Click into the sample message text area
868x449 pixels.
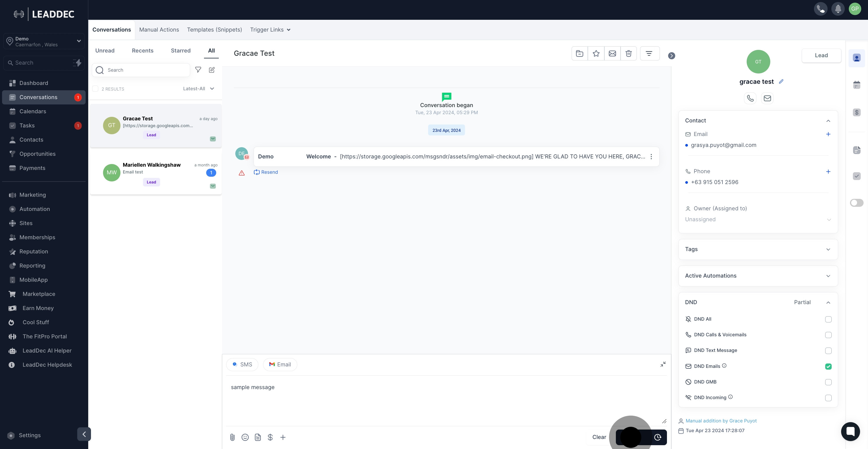(x=446, y=401)
